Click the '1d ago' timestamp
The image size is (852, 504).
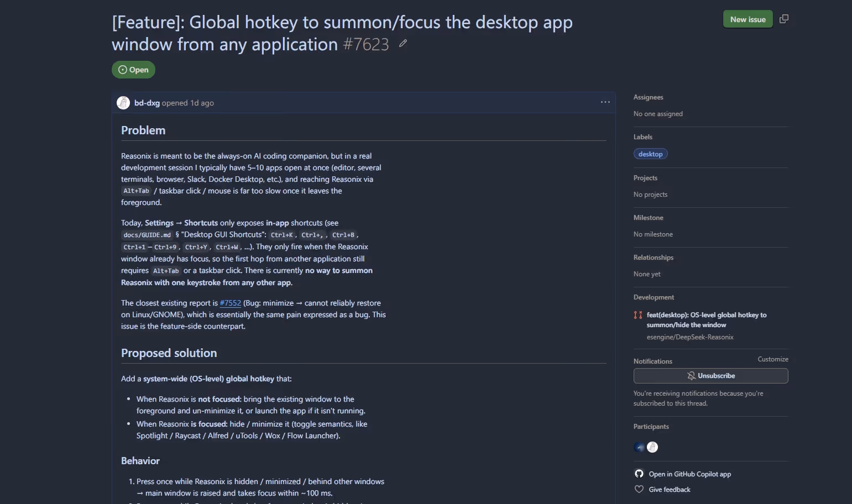coord(202,103)
